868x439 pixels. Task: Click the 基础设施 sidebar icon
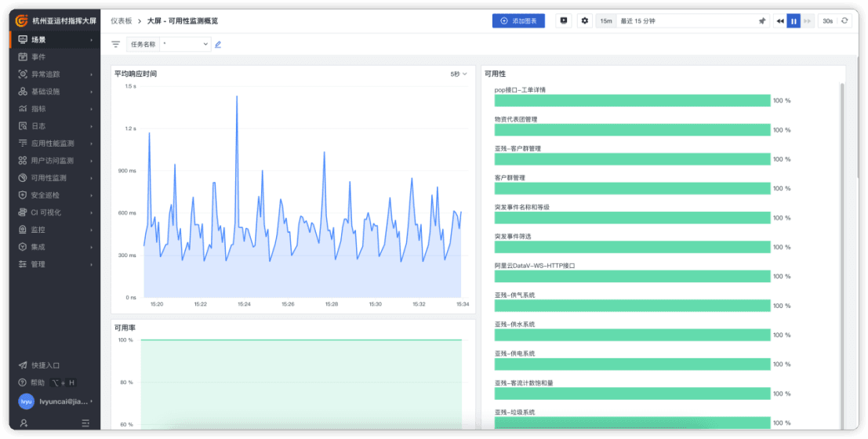click(23, 92)
